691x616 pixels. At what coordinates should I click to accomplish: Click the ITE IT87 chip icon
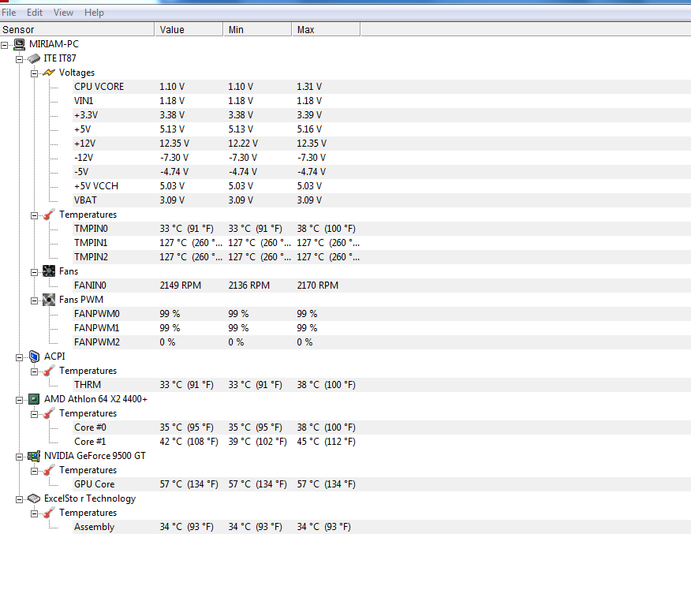tap(34, 58)
